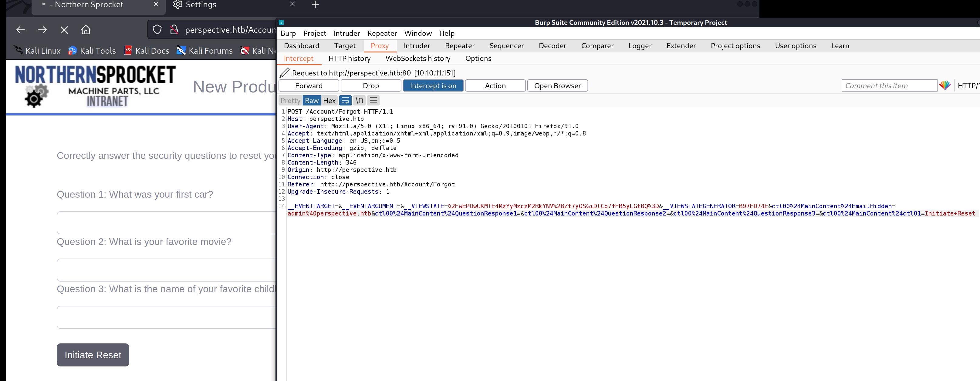Switch to the HTTP history tab
The width and height of the screenshot is (980, 381).
[x=349, y=58]
